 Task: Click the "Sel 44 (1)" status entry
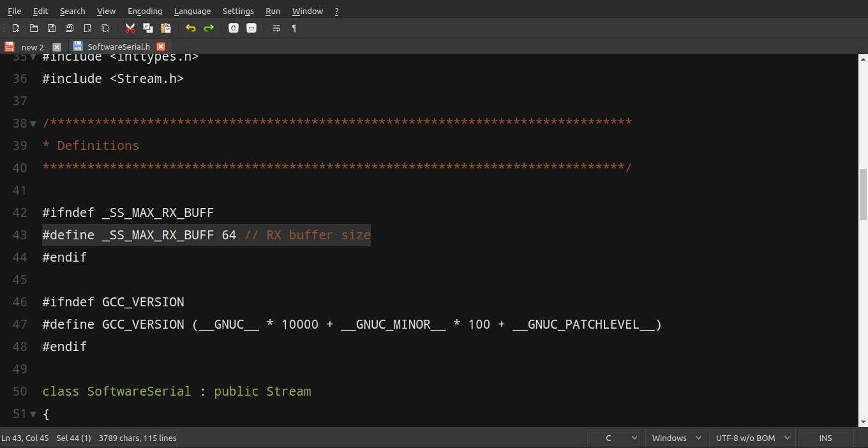pyautogui.click(x=73, y=438)
